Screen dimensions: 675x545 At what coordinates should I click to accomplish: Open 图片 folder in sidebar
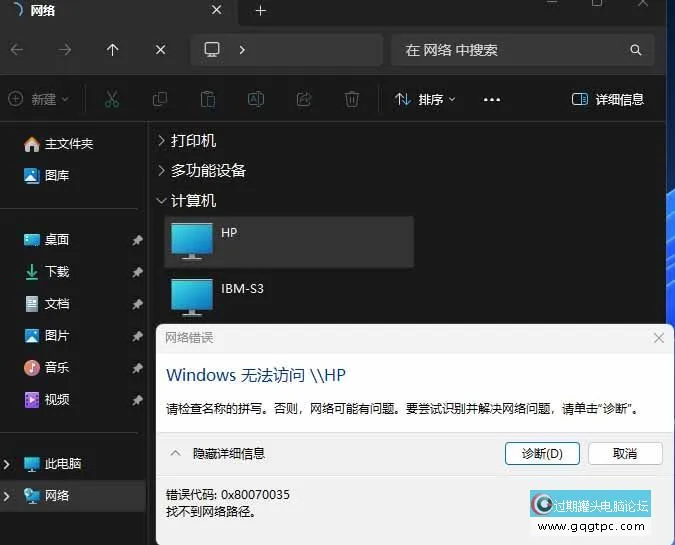click(x=46, y=336)
